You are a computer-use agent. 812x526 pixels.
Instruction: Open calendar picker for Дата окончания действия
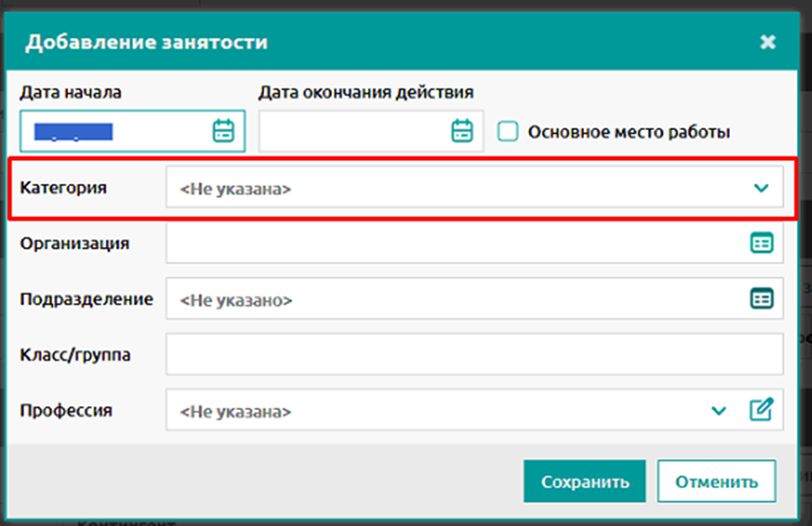461,130
